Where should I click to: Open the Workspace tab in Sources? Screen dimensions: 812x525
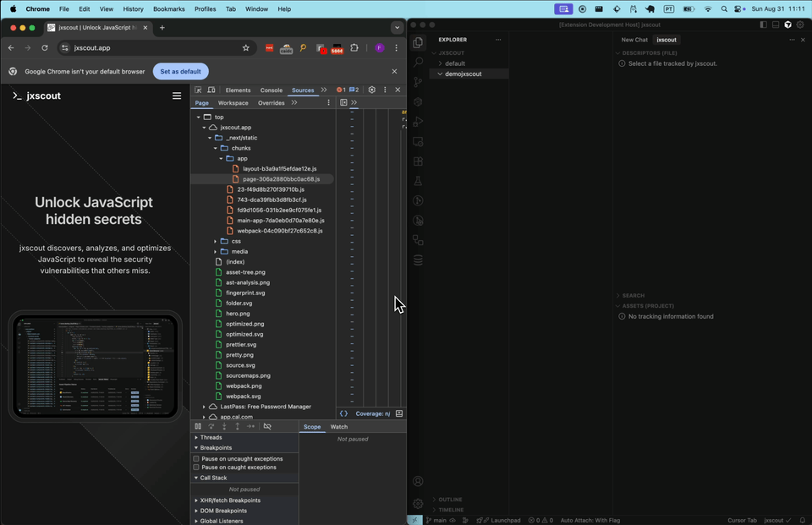click(233, 103)
